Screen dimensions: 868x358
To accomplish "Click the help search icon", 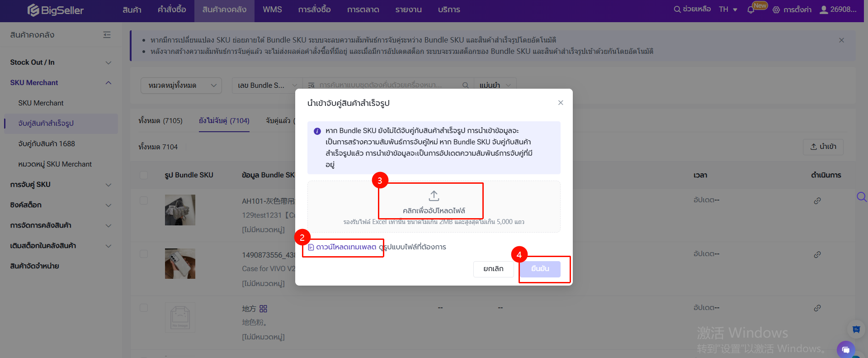I will click(677, 10).
